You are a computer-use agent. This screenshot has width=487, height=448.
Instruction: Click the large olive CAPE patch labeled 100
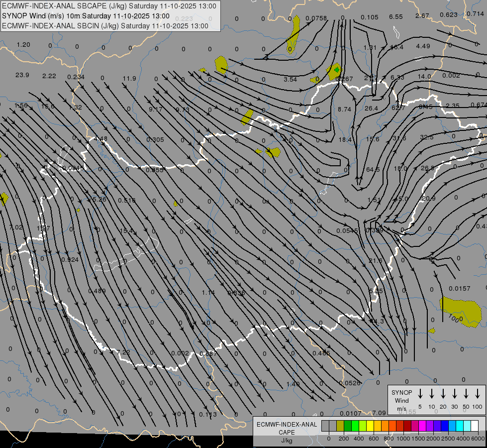[x=461, y=312]
